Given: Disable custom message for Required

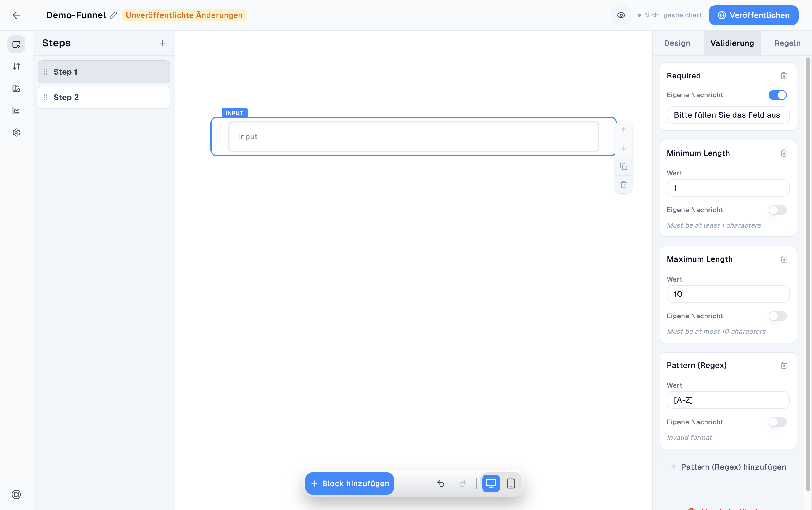Looking at the screenshot, I should click(x=777, y=95).
